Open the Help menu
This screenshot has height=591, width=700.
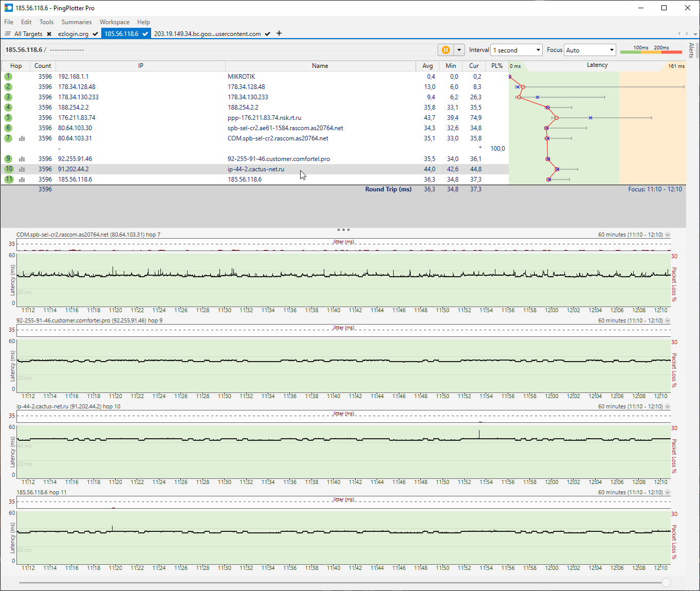click(x=143, y=22)
